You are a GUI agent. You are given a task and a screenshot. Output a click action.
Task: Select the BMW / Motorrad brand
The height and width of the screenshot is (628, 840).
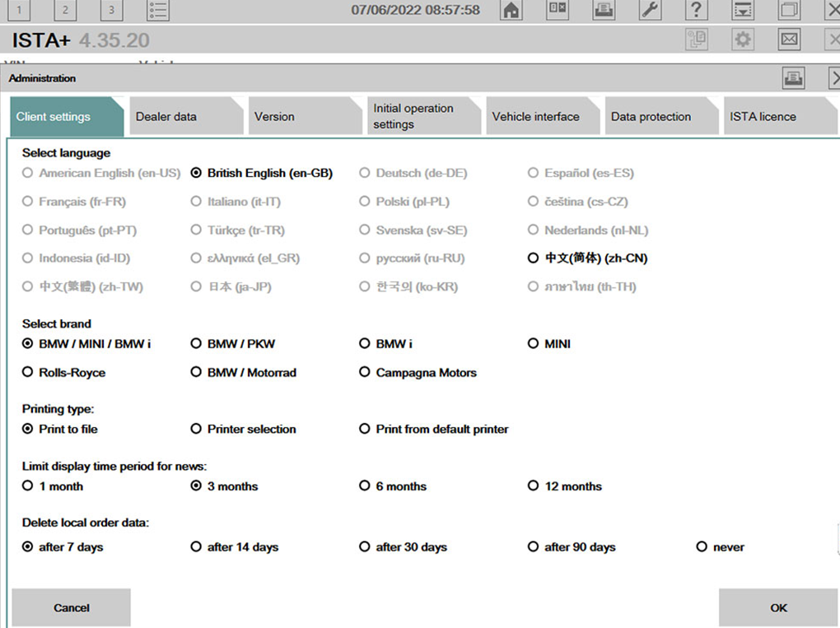pos(243,373)
